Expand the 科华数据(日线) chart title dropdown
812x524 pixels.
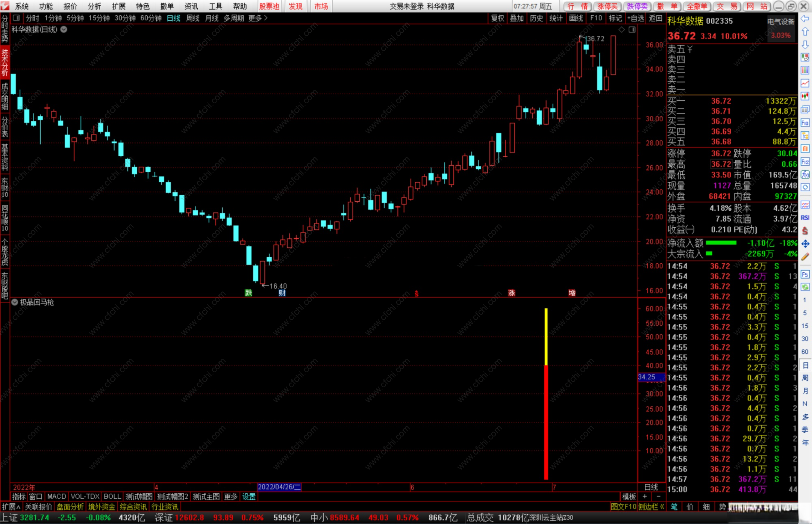[64, 29]
